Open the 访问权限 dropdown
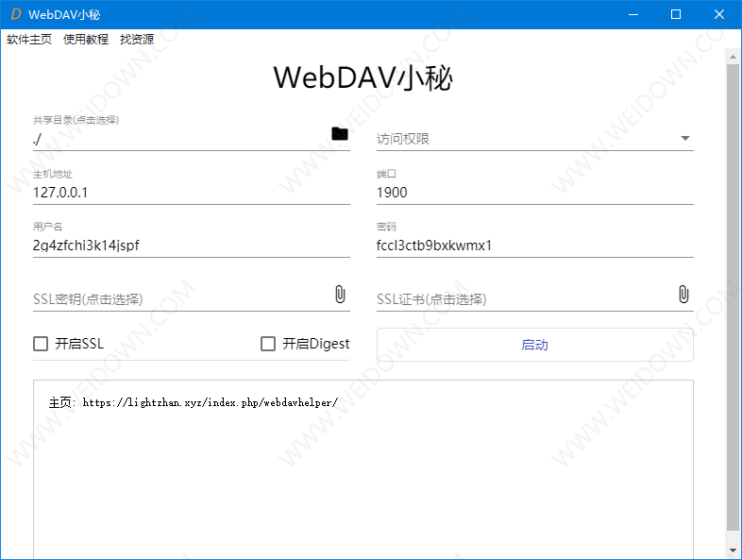Viewport: 742px width, 560px height. pyautogui.click(x=534, y=139)
